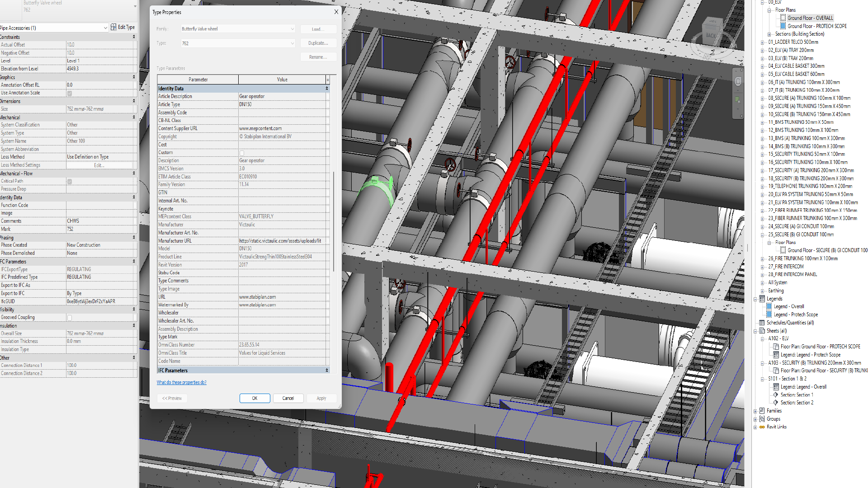868x488 pixels.
Task: Click the Revit Links chain icon
Action: 762,427
